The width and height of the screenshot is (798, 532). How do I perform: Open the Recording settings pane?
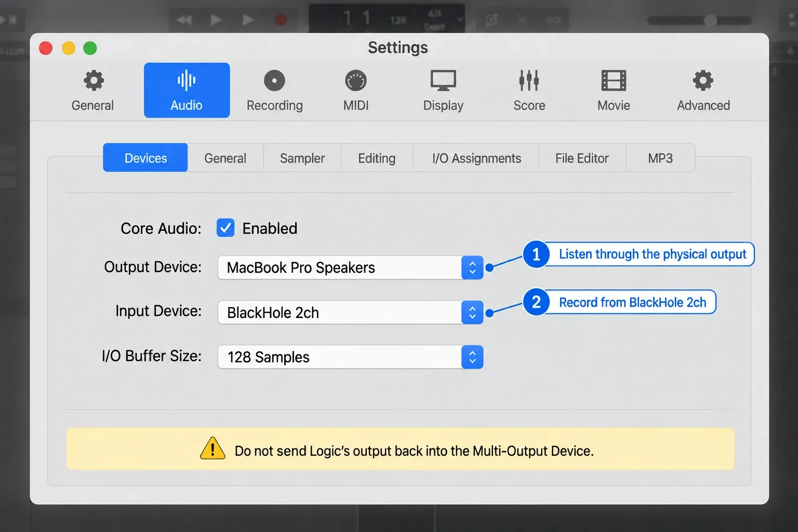point(274,90)
